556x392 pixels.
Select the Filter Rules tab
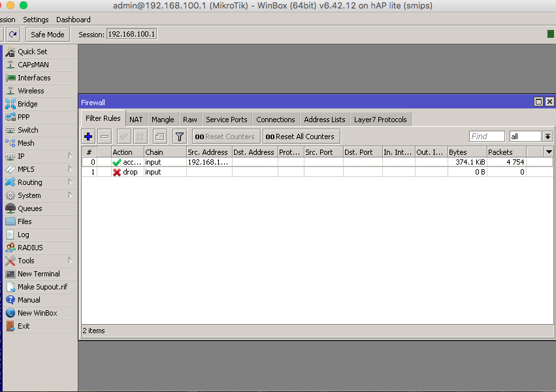103,118
